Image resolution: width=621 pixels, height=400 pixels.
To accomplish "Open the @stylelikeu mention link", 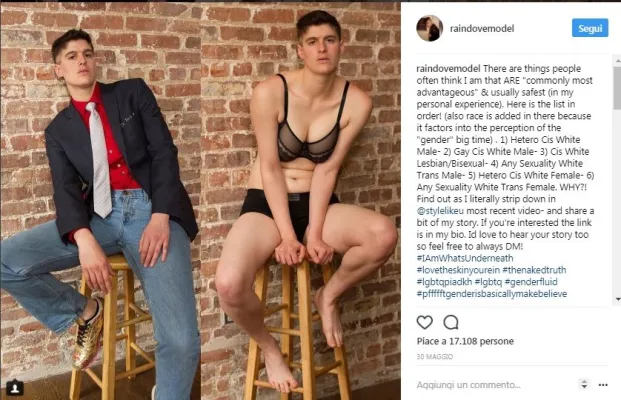I will click(440, 211).
